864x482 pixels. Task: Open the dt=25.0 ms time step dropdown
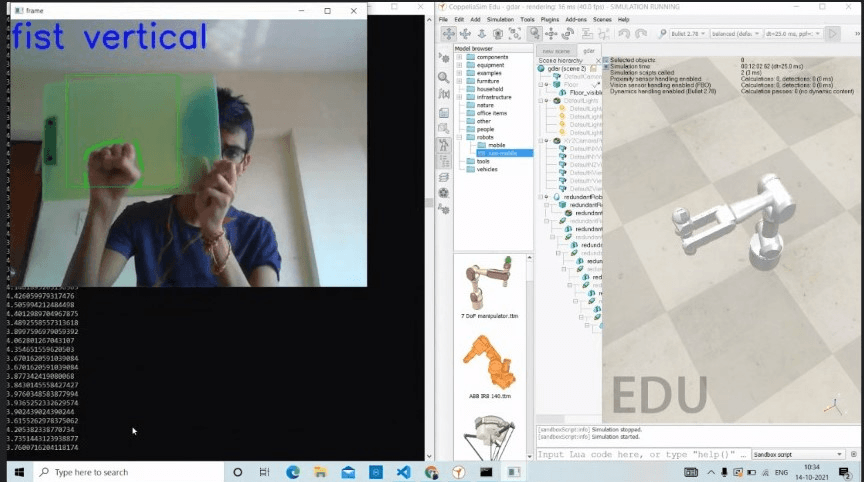[793, 34]
